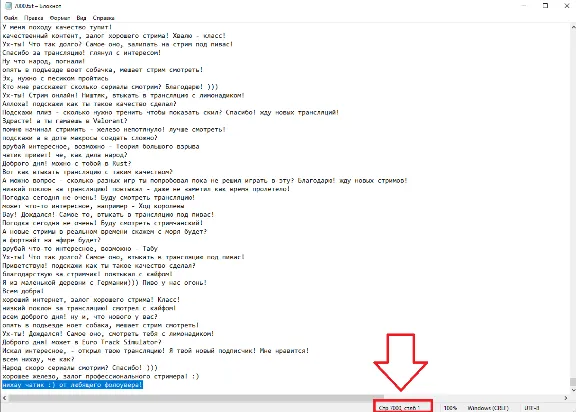The height and width of the screenshot is (412, 576).
Task: Click the vertical scrollbar thumb near bottom
Action: point(573,382)
